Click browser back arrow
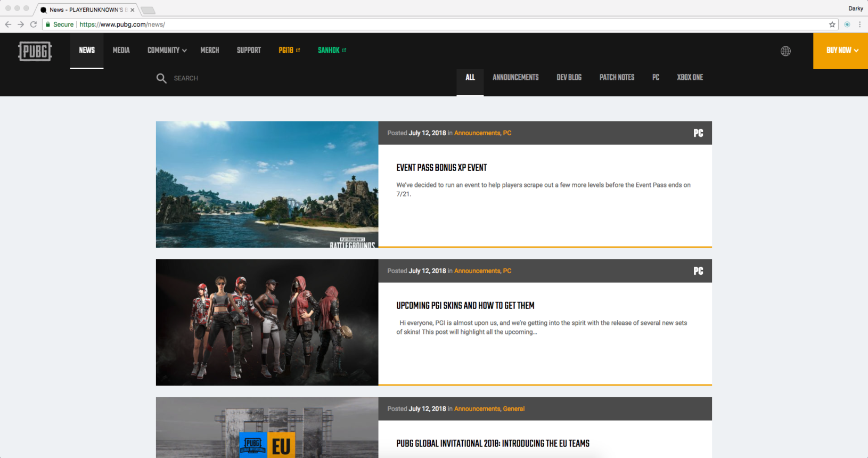 click(8, 24)
